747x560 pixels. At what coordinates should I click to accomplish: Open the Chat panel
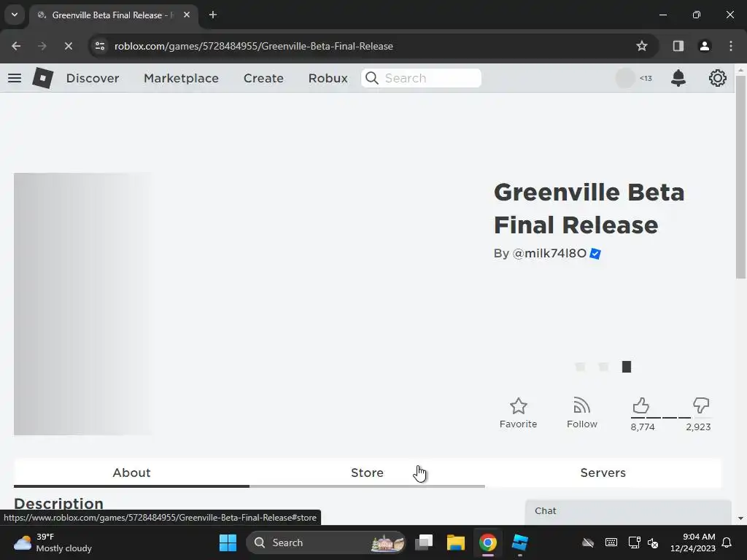[628, 511]
